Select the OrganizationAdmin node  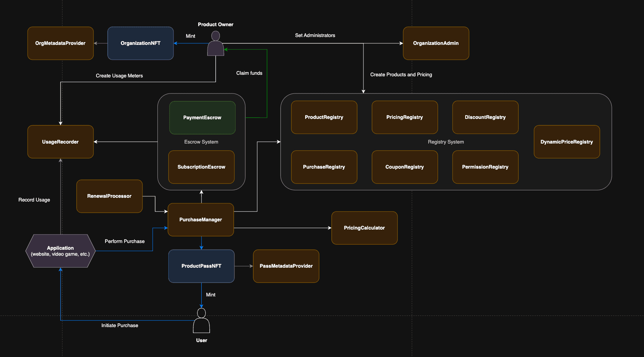point(436,43)
